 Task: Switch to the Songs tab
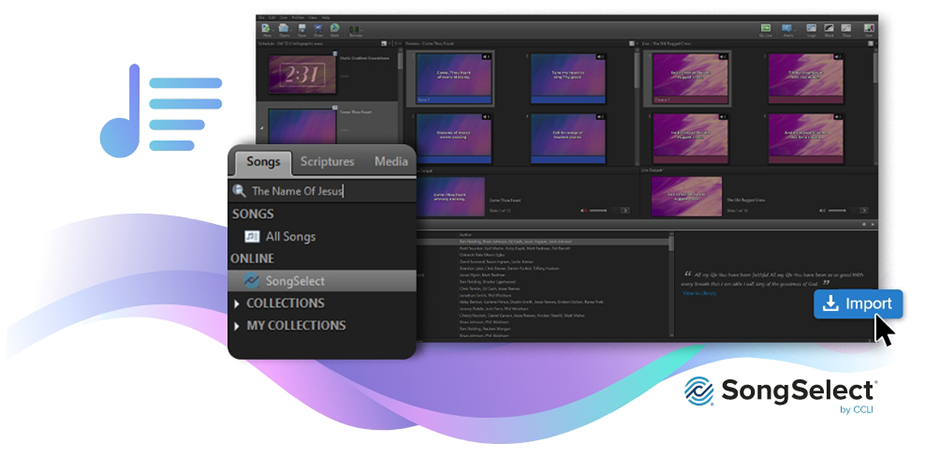(x=263, y=162)
